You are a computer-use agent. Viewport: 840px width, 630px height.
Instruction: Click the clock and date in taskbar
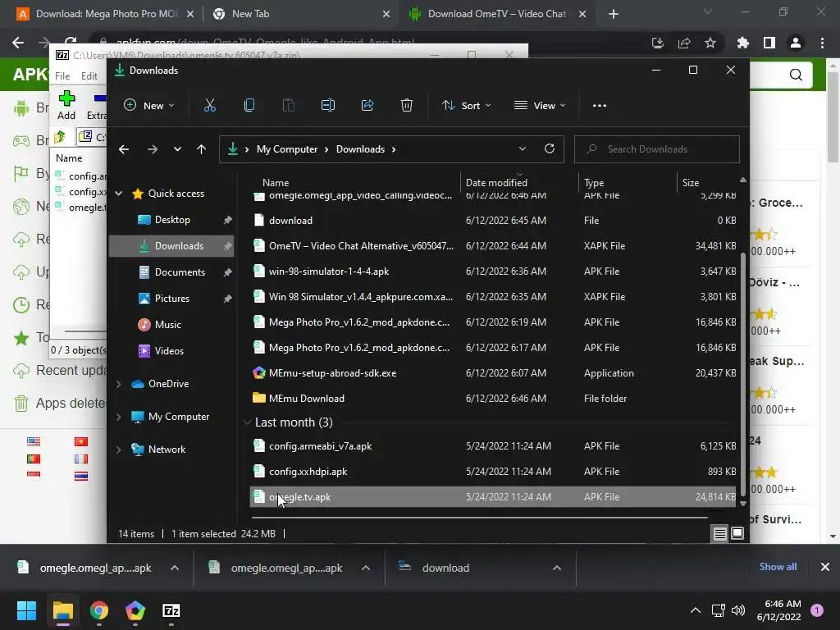tap(778, 610)
